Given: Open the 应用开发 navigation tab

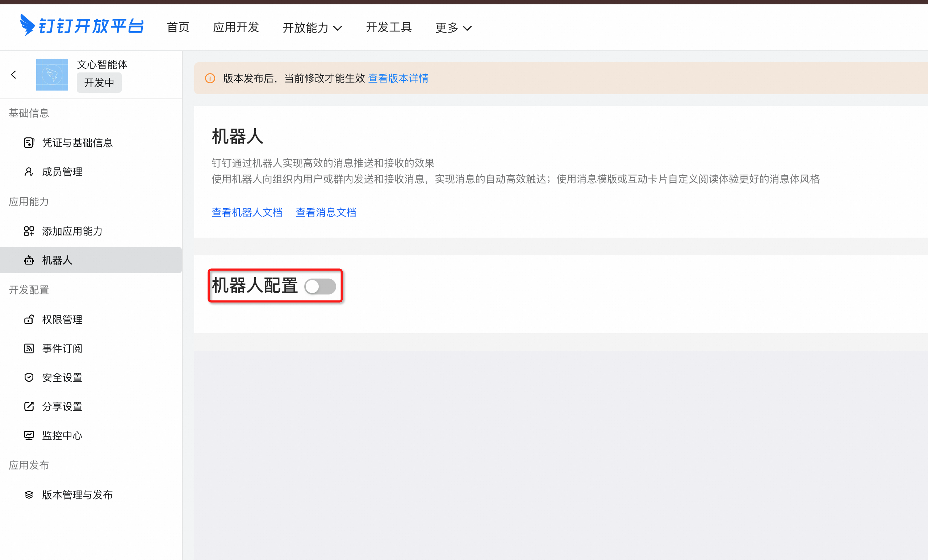Looking at the screenshot, I should (236, 27).
